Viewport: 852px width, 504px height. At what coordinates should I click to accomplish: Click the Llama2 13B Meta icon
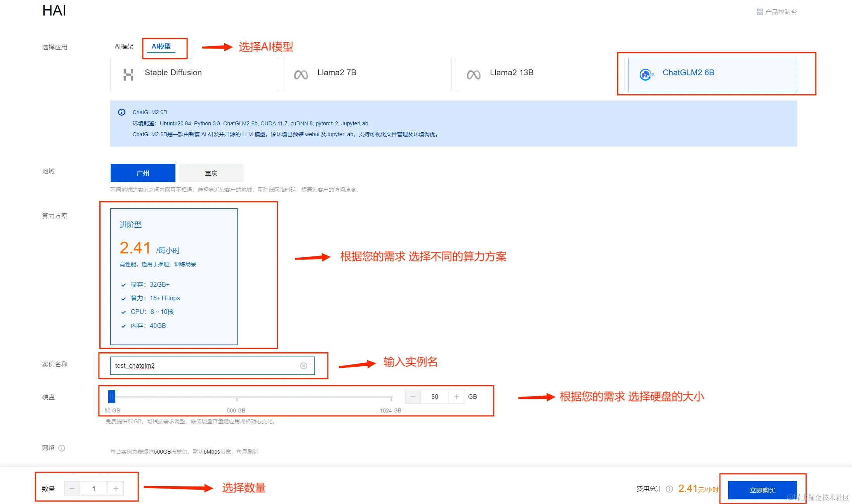point(474,74)
